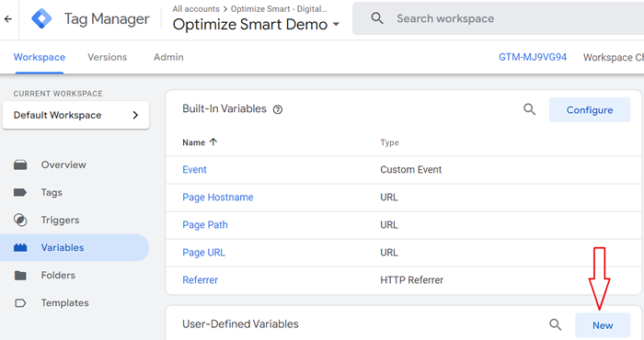Open Folders in the sidebar

click(58, 275)
